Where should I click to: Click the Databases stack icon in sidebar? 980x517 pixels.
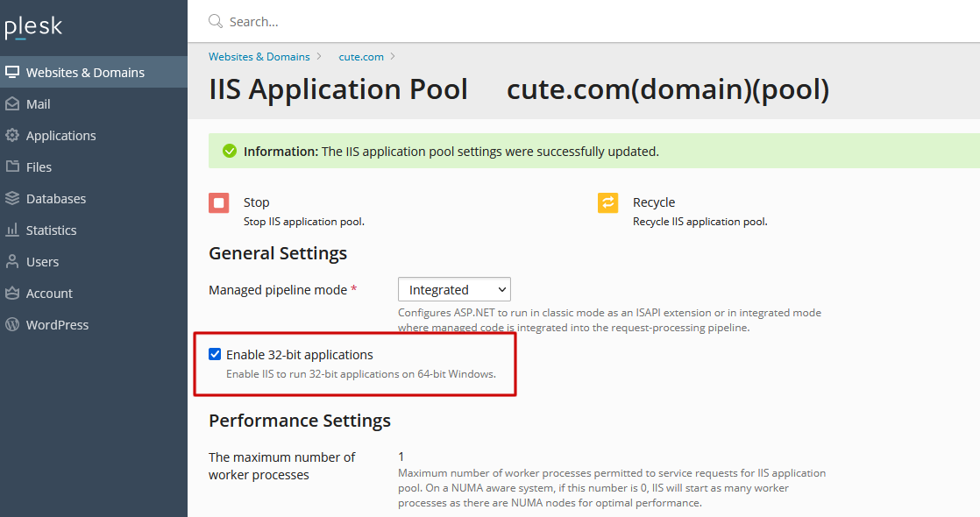coord(12,198)
